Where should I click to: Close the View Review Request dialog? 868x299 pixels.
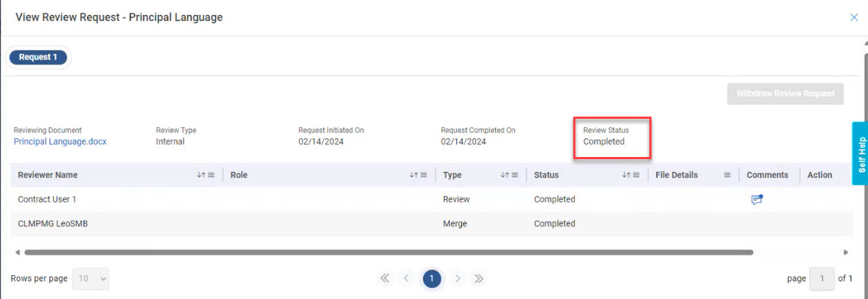pos(854,17)
